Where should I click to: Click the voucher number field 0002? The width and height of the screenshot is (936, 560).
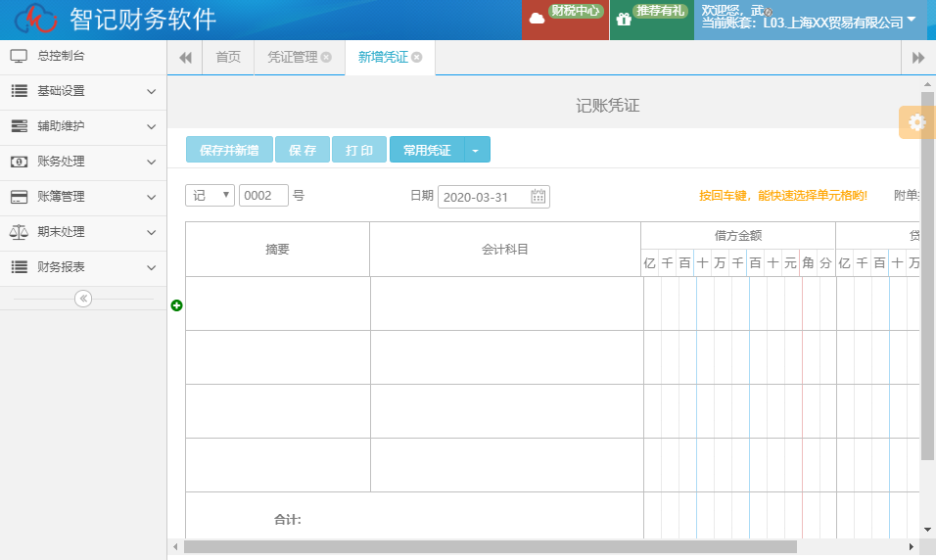[x=263, y=195]
